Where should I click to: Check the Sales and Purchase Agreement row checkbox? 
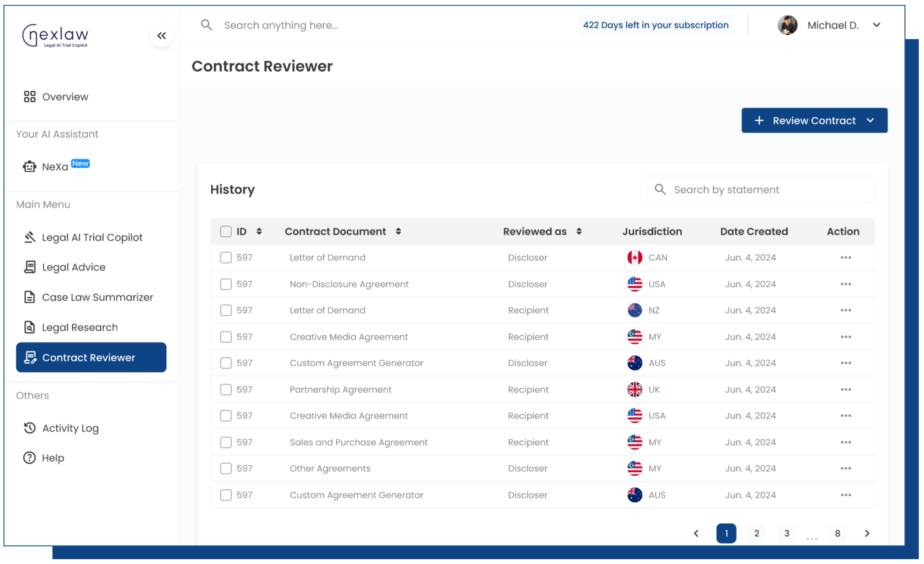click(x=226, y=442)
